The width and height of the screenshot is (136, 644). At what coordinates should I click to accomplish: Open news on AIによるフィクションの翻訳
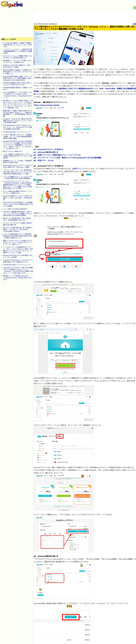click(x=17, y=57)
